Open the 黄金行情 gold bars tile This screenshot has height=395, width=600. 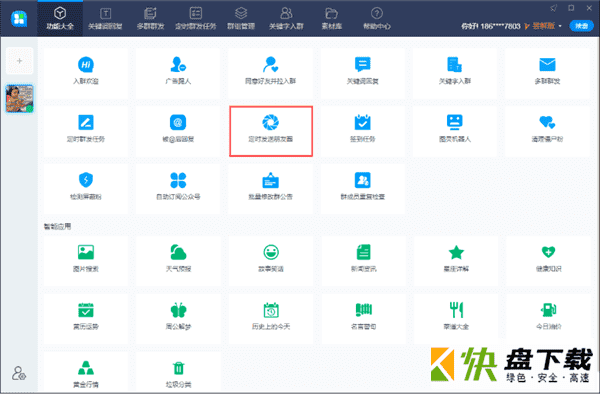(x=86, y=373)
